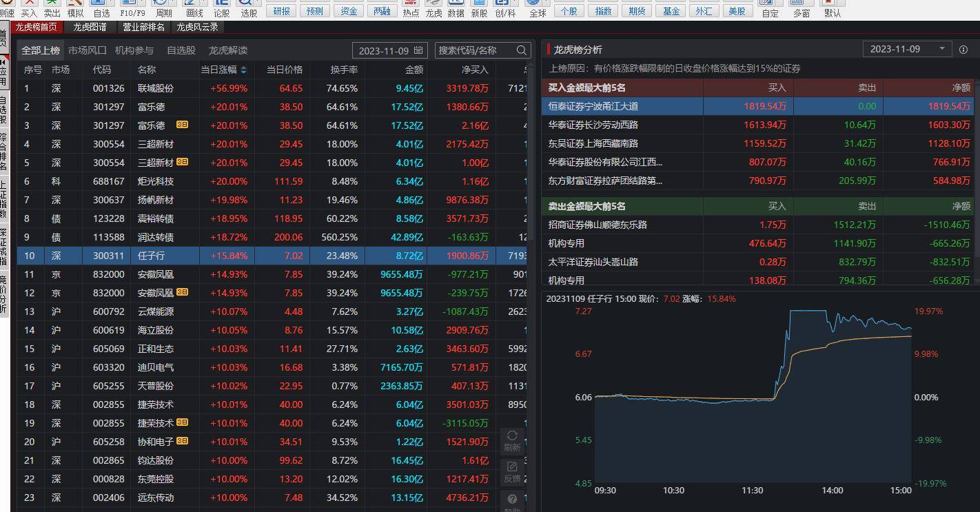Sort by 当日价格 column header

pos(285,70)
